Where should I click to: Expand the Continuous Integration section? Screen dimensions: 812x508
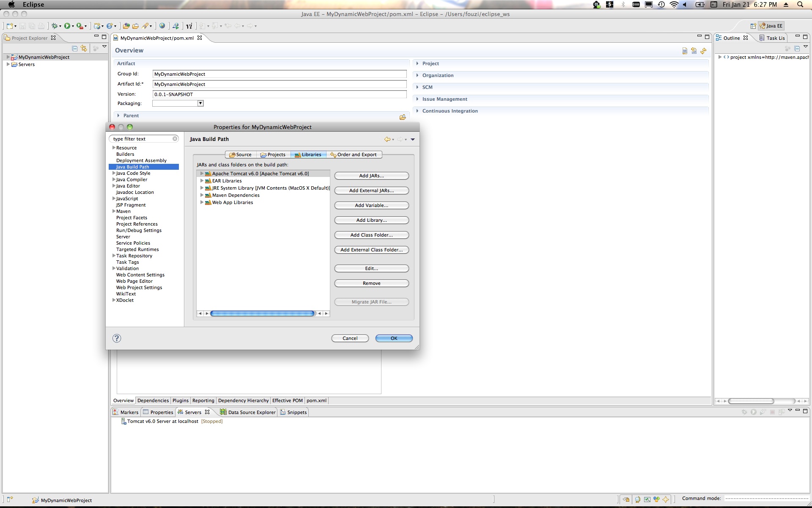point(417,111)
